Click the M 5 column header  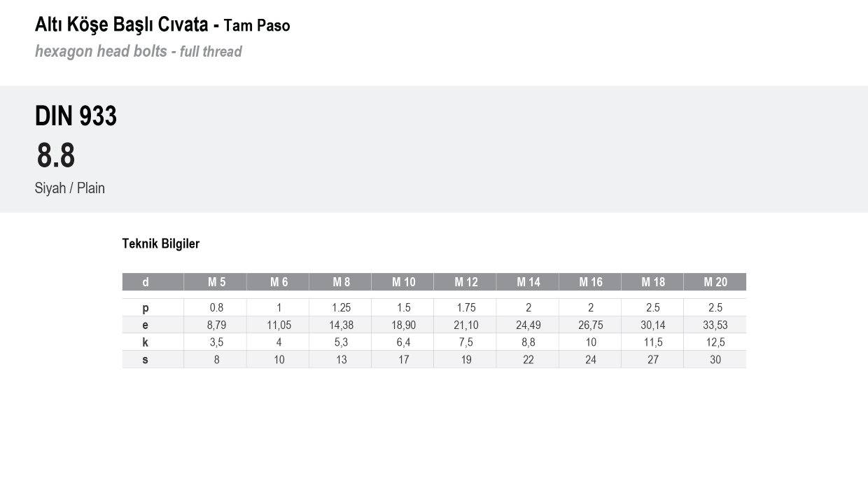tap(216, 282)
